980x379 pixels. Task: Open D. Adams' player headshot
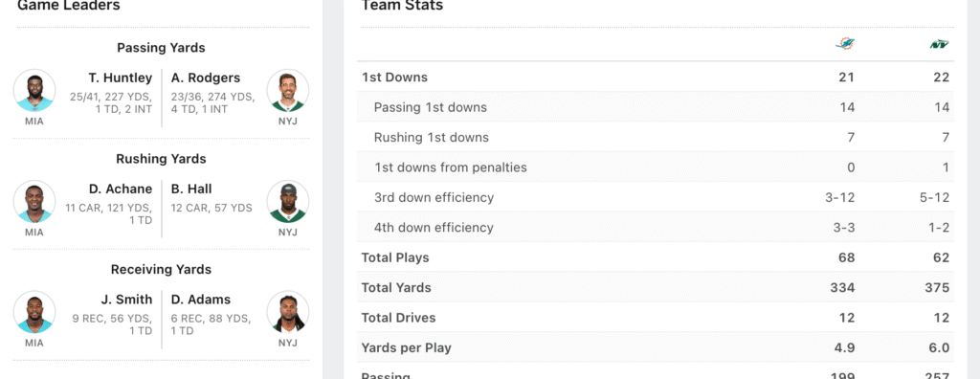(288, 312)
